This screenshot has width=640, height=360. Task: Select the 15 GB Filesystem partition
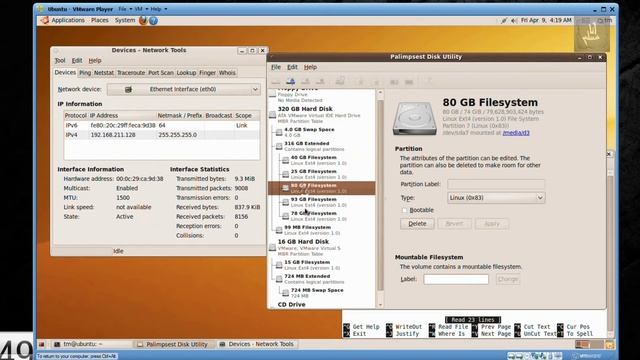312,265
